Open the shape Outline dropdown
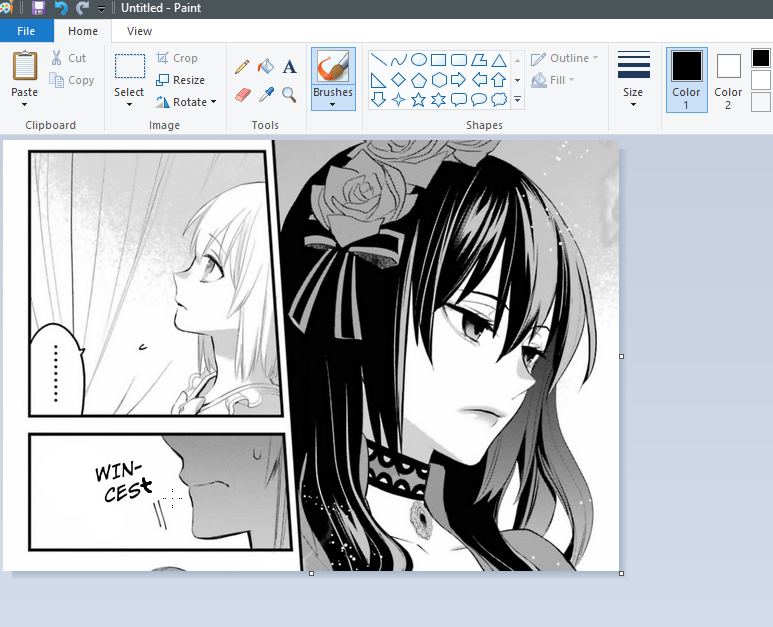The height and width of the screenshot is (627, 773). click(564, 58)
